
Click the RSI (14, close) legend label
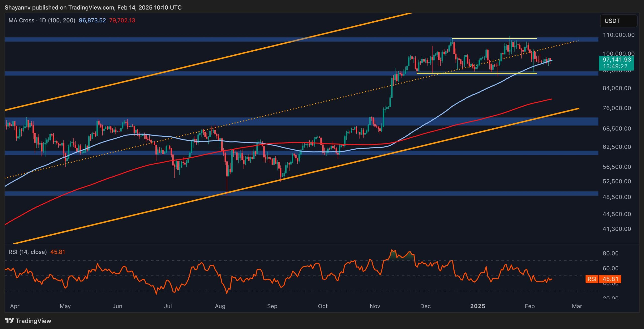click(28, 252)
